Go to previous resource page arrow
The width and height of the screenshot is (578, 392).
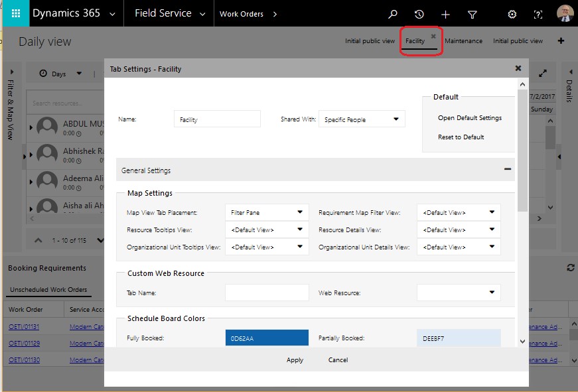[38, 241]
